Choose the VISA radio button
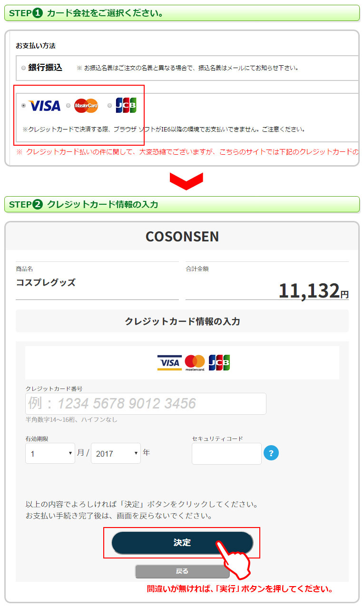 click(24, 106)
